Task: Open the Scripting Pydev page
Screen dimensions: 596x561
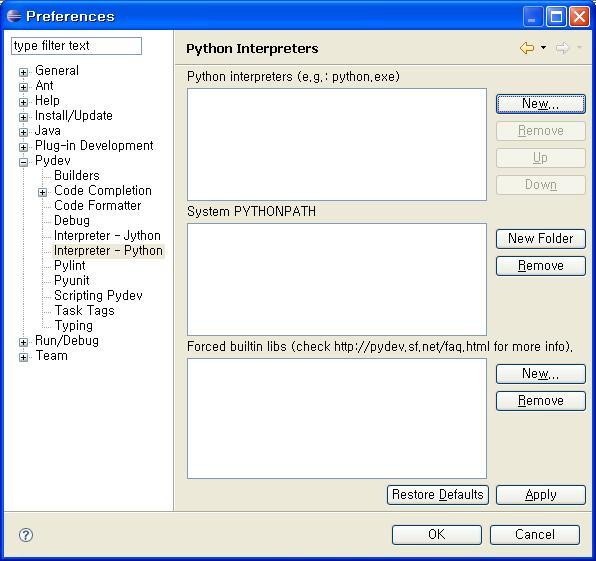Action: click(x=98, y=295)
